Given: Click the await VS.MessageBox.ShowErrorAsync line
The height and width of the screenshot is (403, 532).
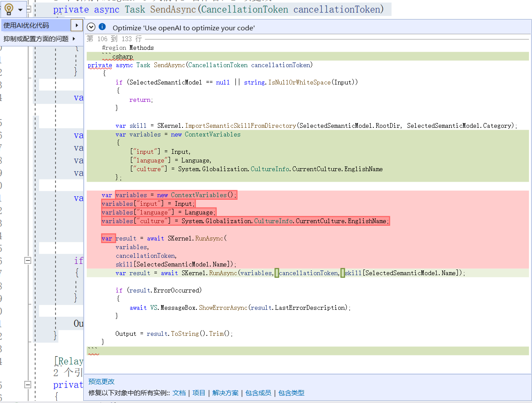Looking at the screenshot, I should click(240, 308).
